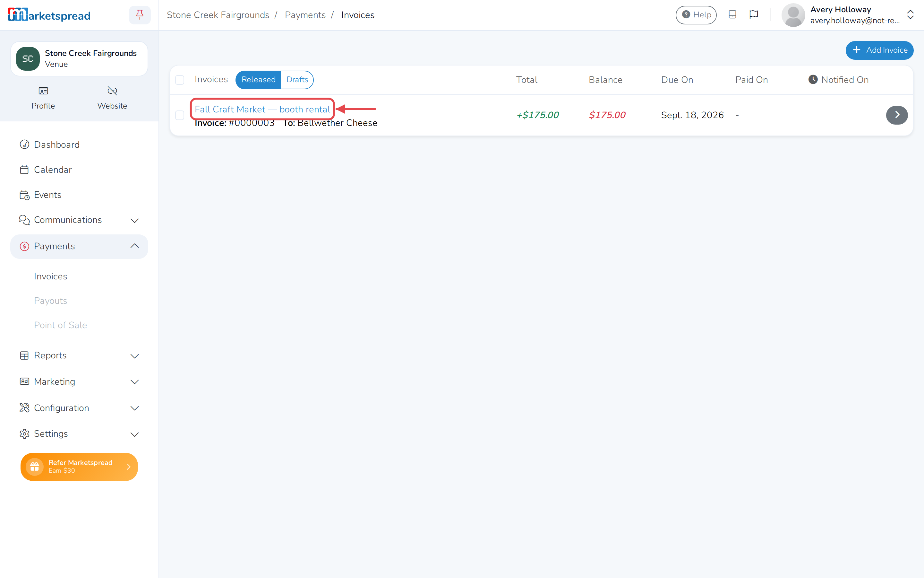The height and width of the screenshot is (578, 924).
Task: Click the Payments breadcrumb
Action: pyautogui.click(x=305, y=15)
